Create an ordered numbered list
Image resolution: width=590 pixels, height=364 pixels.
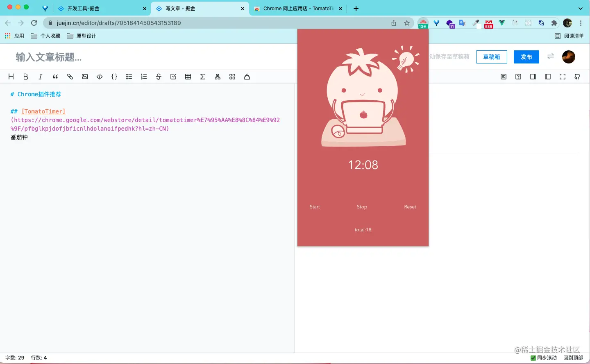click(144, 77)
